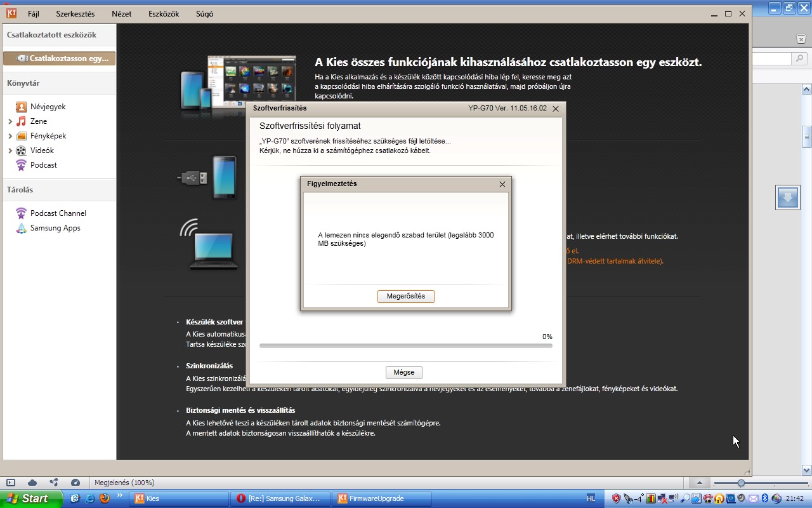Open Samsung Apps store

[55, 228]
